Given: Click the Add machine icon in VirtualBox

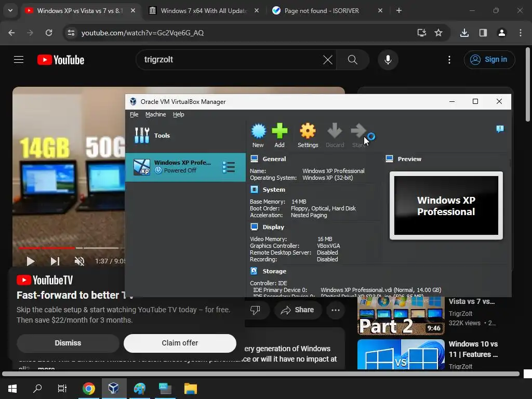Looking at the screenshot, I should click(280, 136).
